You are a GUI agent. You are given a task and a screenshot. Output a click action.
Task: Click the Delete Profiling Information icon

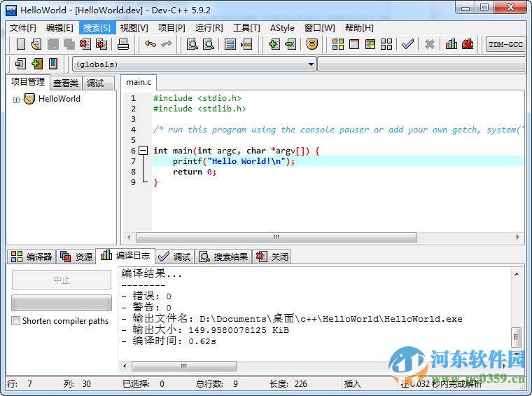(x=468, y=44)
